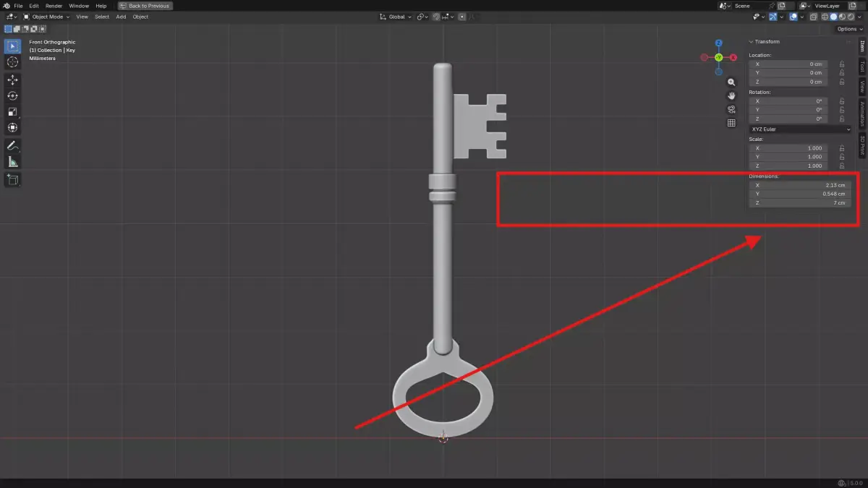Viewport: 868px width, 488px height.
Task: Open the viewport Select menu
Action: 102,17
